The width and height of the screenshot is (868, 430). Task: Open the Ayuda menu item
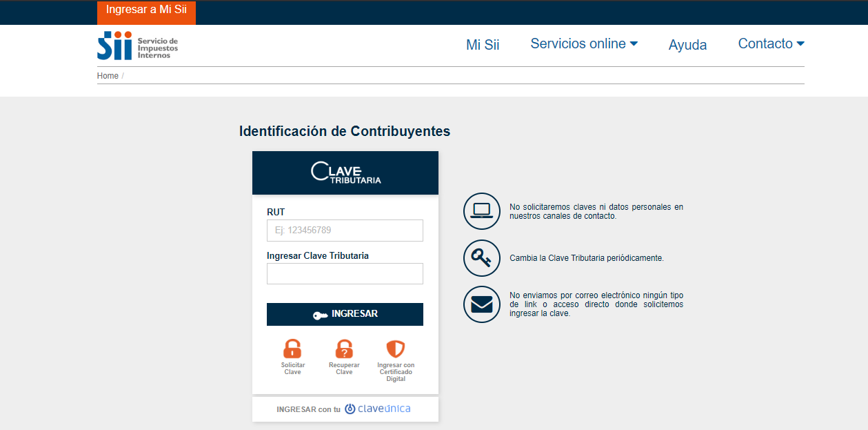click(x=687, y=45)
